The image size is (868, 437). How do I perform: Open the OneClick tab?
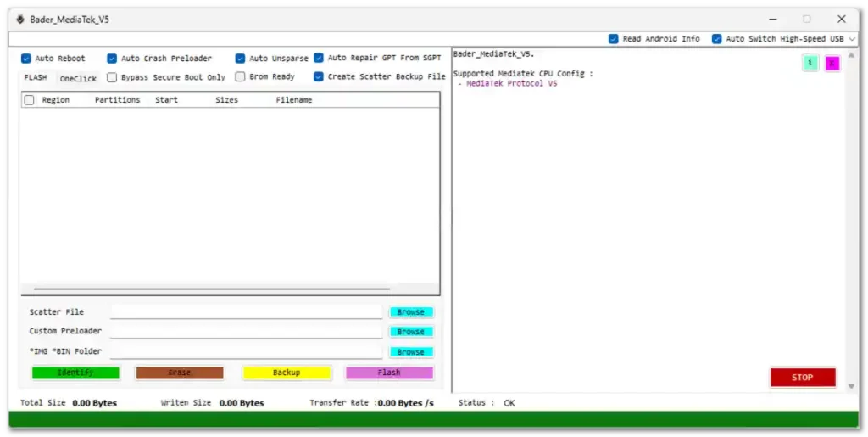point(78,78)
